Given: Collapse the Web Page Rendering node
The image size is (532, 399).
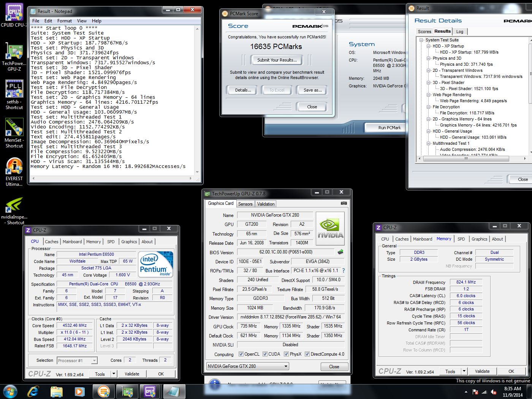Looking at the screenshot, I should click(x=428, y=95).
